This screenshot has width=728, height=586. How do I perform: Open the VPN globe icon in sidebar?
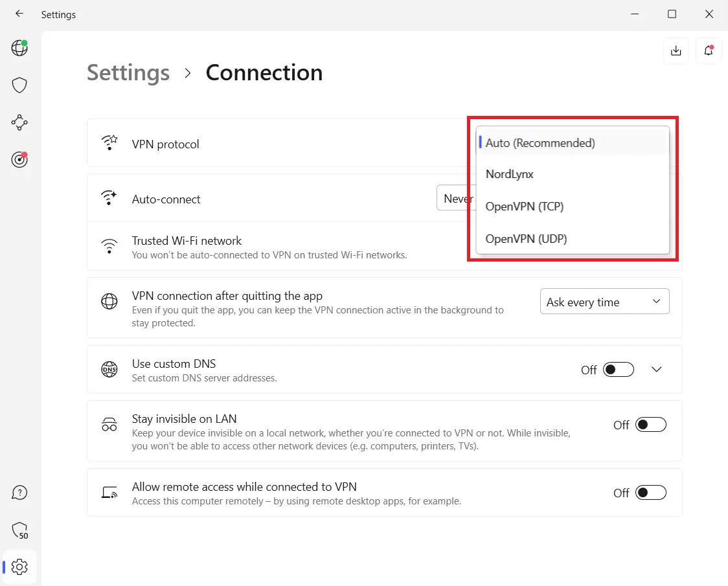coord(19,47)
